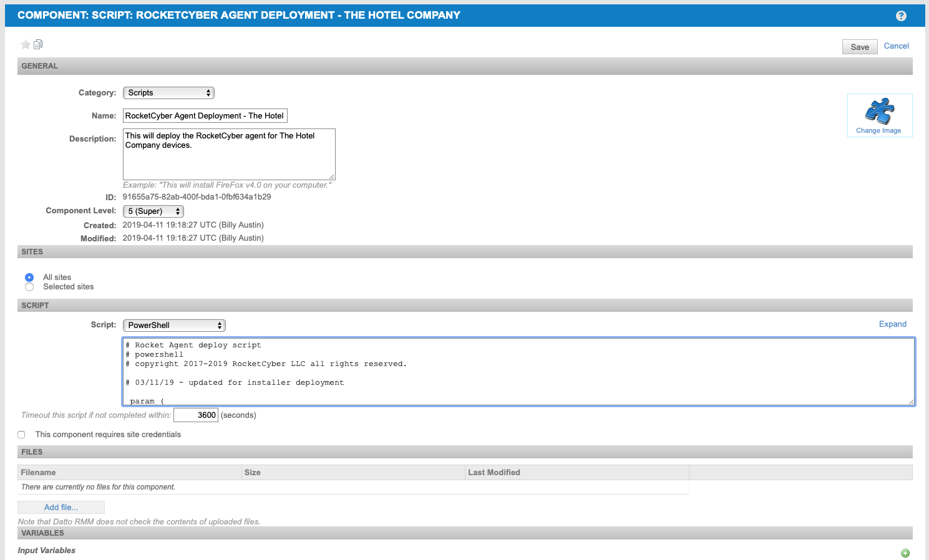Click the Save button

pos(860,47)
